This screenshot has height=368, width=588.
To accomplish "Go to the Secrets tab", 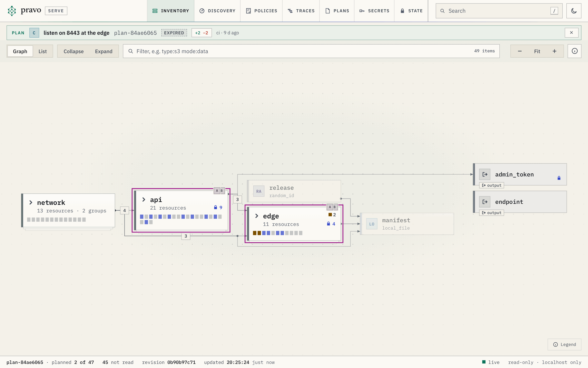I will click(374, 11).
